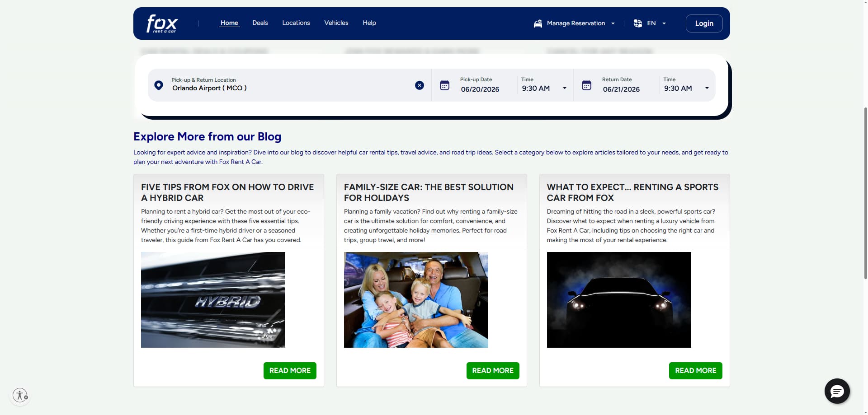Click the pick-up date field 06/20/2026

tap(480, 89)
